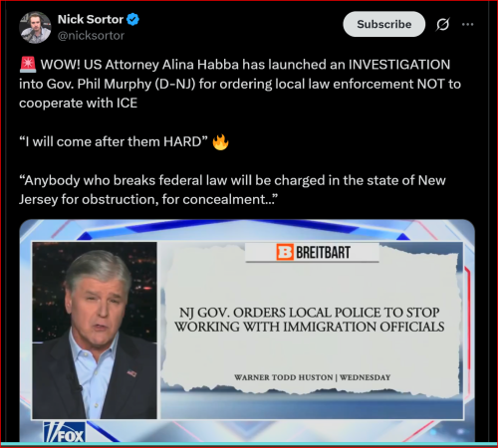The width and height of the screenshot is (498, 448).
Task: Click the flag pin on host's lapel
Action: pos(131,373)
